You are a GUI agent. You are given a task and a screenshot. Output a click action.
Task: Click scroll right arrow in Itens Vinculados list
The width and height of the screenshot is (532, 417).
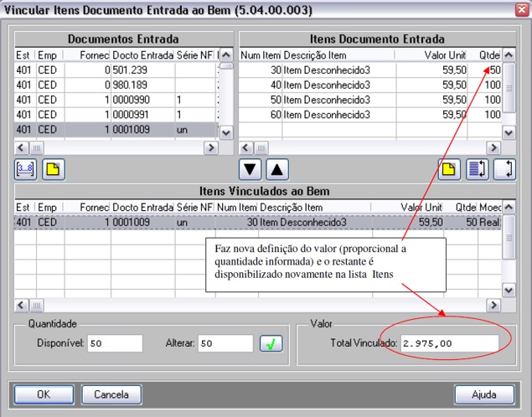(x=493, y=305)
